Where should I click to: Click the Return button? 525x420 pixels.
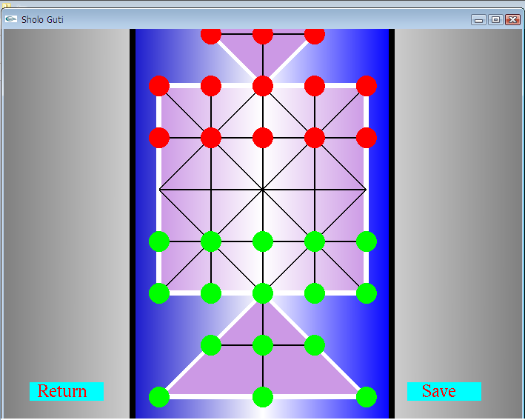[67, 391]
